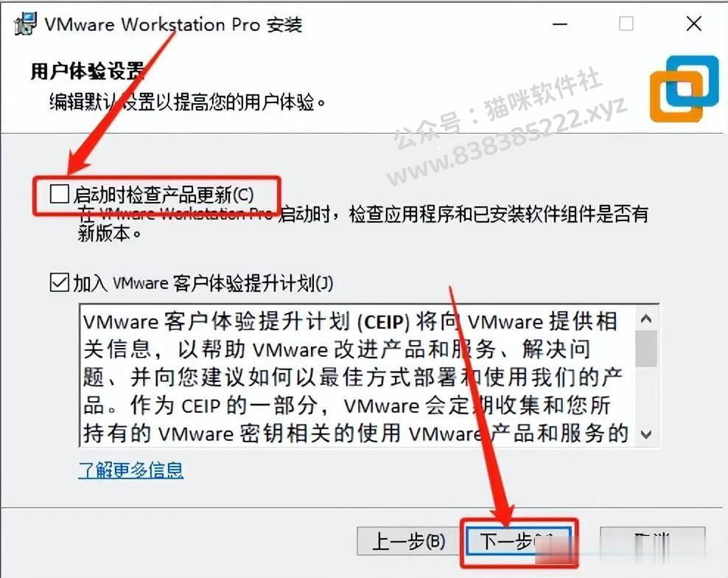Enable 启动时检查产品更新 checkbox
The height and width of the screenshot is (578, 728).
click(x=60, y=194)
